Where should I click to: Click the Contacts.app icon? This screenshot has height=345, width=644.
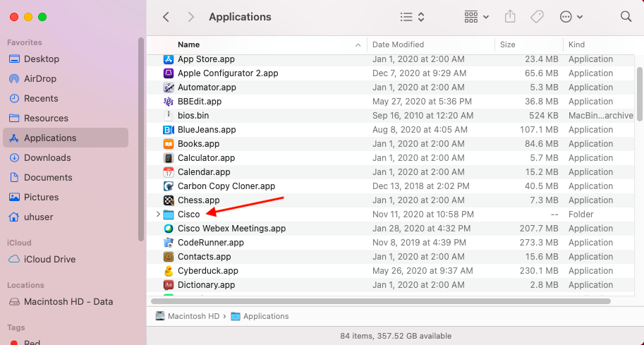click(x=169, y=257)
